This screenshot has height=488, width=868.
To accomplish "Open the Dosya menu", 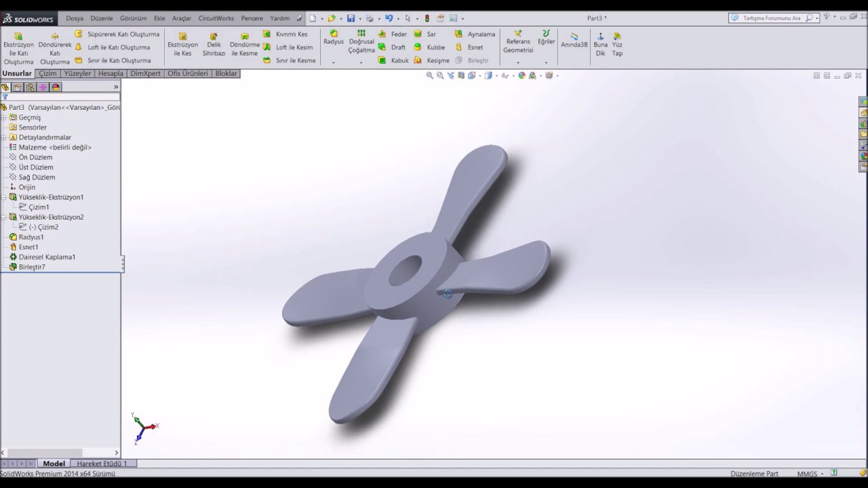I will pos(75,18).
